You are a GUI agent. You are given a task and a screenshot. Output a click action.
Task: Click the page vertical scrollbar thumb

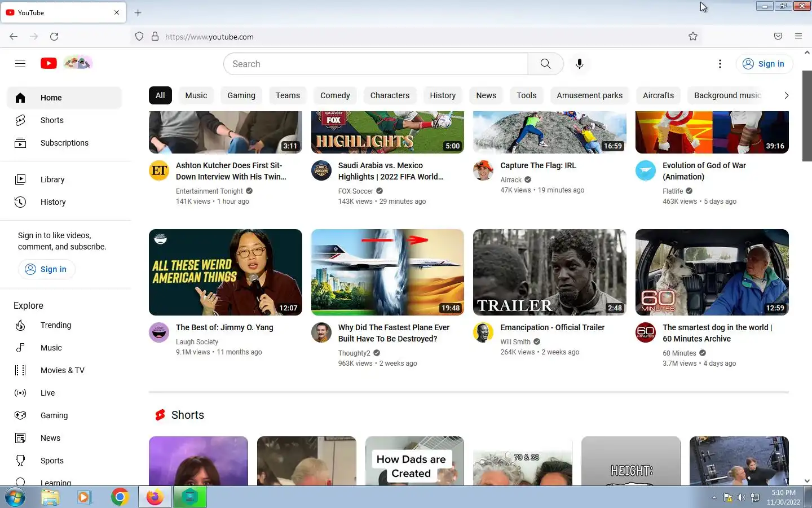pos(807,116)
